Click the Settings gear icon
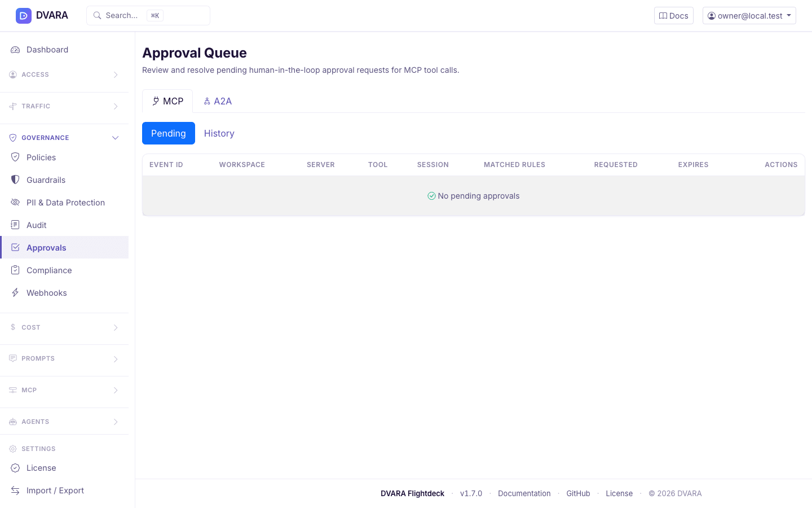Screen dimensions: 812x508 13,449
